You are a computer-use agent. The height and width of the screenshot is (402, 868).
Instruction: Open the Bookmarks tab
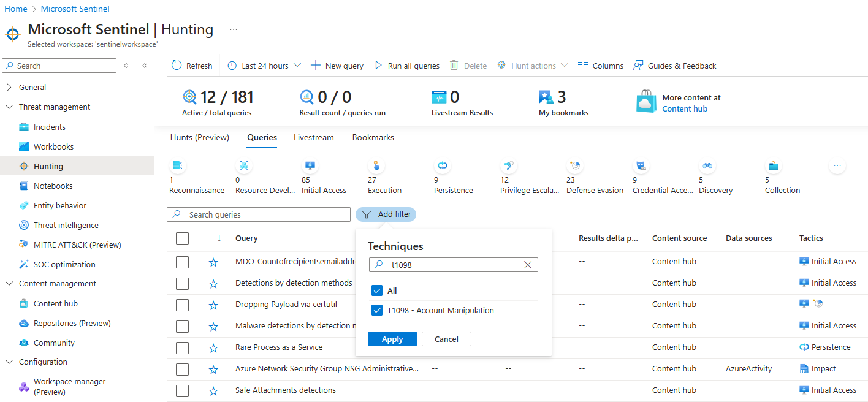373,137
